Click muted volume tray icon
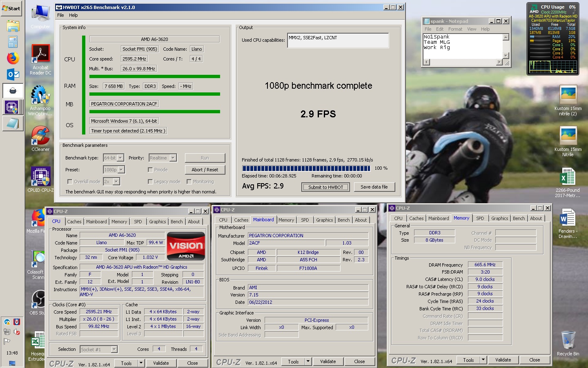This screenshot has width=588, height=368. click(17, 332)
